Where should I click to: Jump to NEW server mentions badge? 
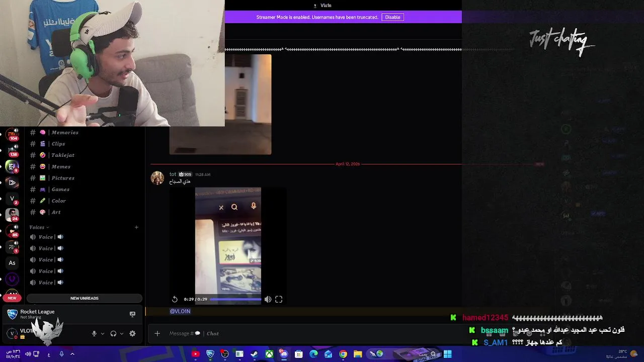12,298
